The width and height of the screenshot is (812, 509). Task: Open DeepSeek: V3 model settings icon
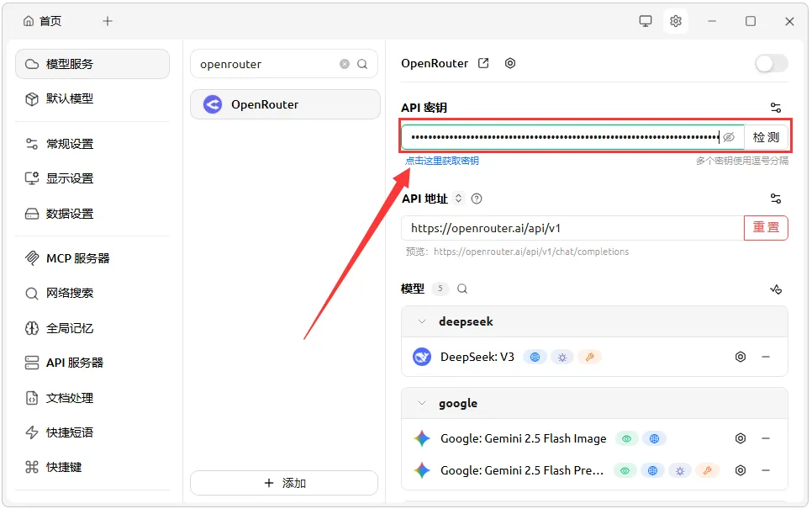[x=741, y=357]
